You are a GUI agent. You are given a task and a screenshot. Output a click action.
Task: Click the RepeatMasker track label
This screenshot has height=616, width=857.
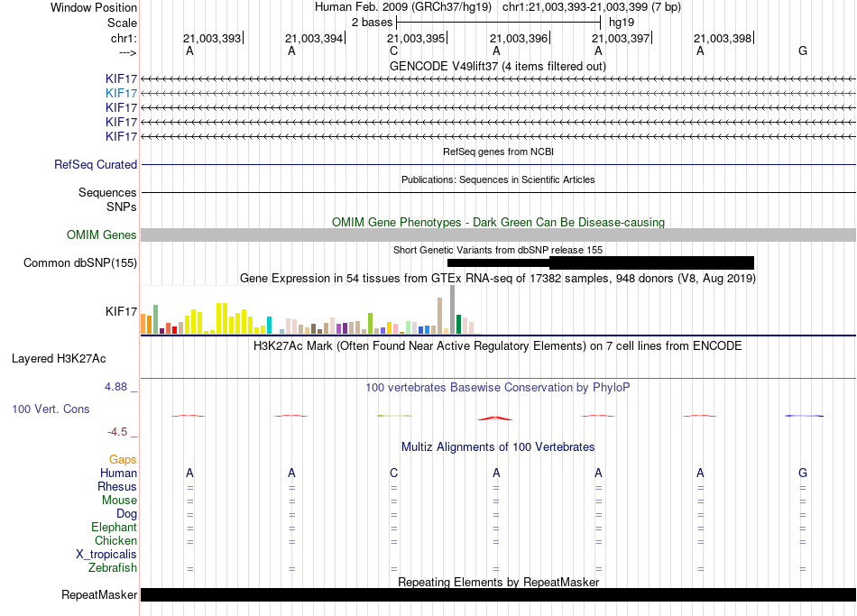coord(99,594)
